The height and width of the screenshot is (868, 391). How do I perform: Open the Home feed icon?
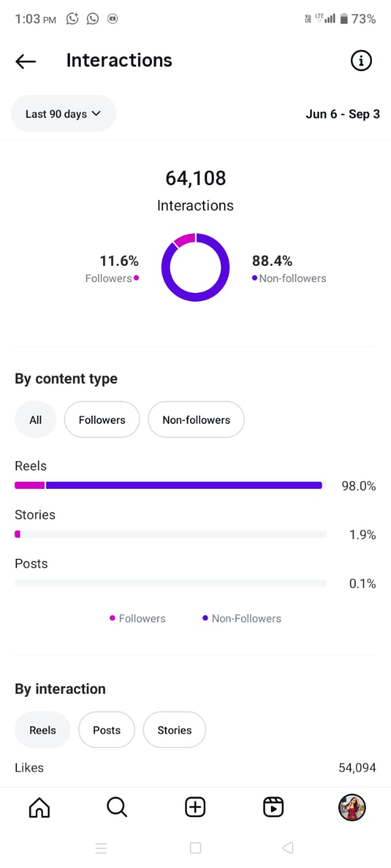point(39,807)
